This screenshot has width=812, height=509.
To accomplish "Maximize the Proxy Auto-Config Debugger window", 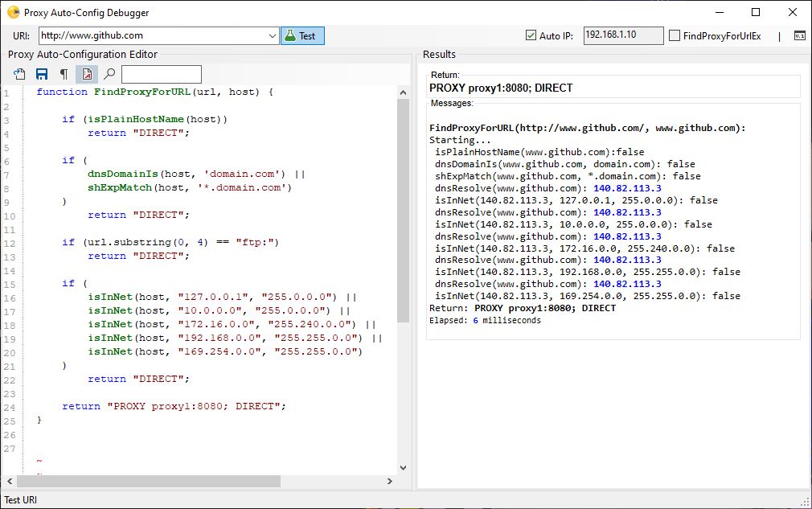I will 756,12.
